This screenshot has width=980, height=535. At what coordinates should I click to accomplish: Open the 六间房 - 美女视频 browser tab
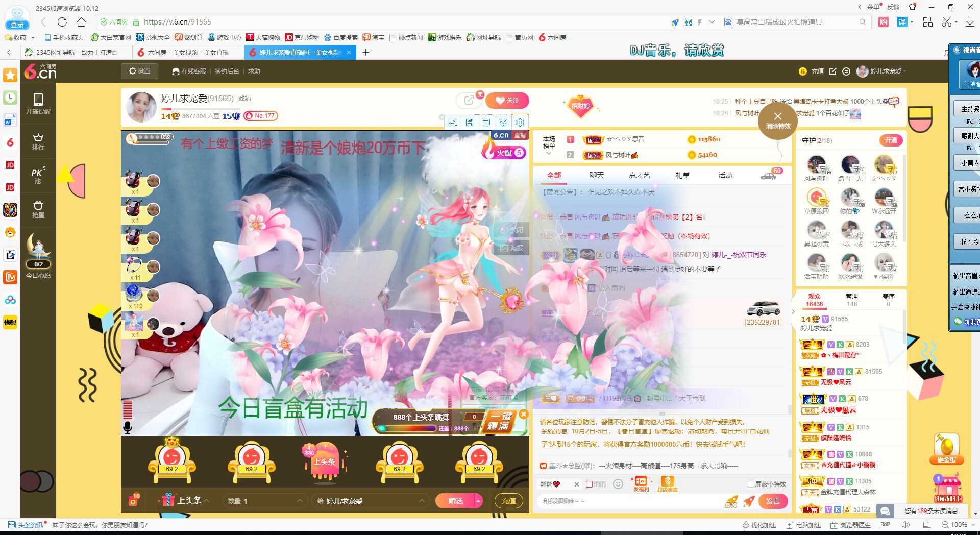(188, 52)
